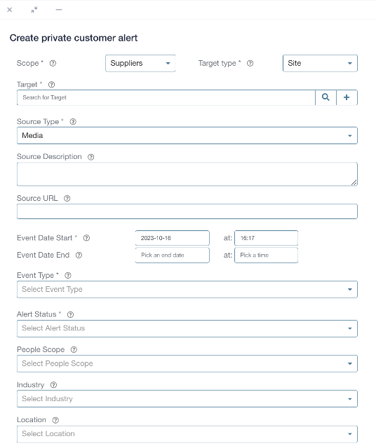Show help for Alert Status
The height and width of the screenshot is (448, 376).
pyautogui.click(x=70, y=314)
